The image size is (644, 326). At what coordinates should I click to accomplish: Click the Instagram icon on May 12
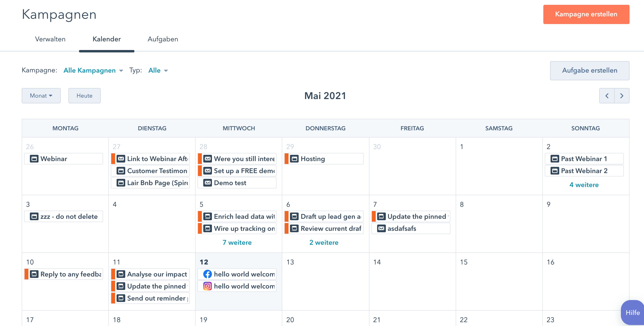(207, 286)
